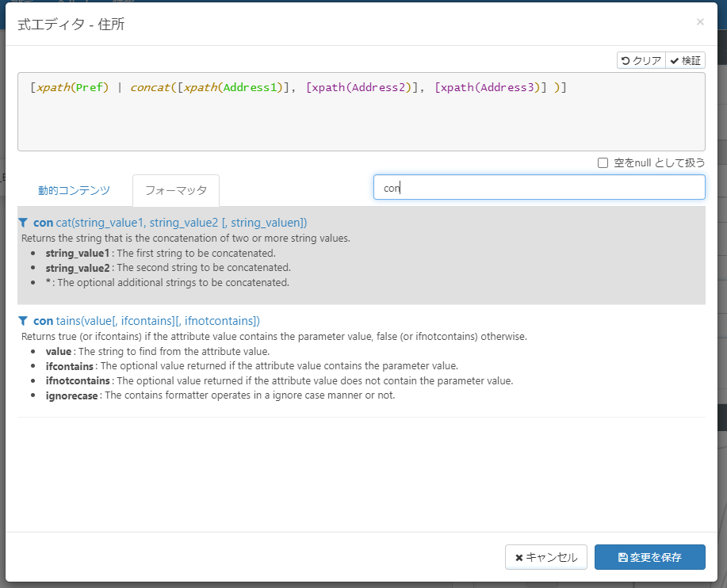Click the concat keyword in expression
The width and height of the screenshot is (727, 588).
coord(150,88)
